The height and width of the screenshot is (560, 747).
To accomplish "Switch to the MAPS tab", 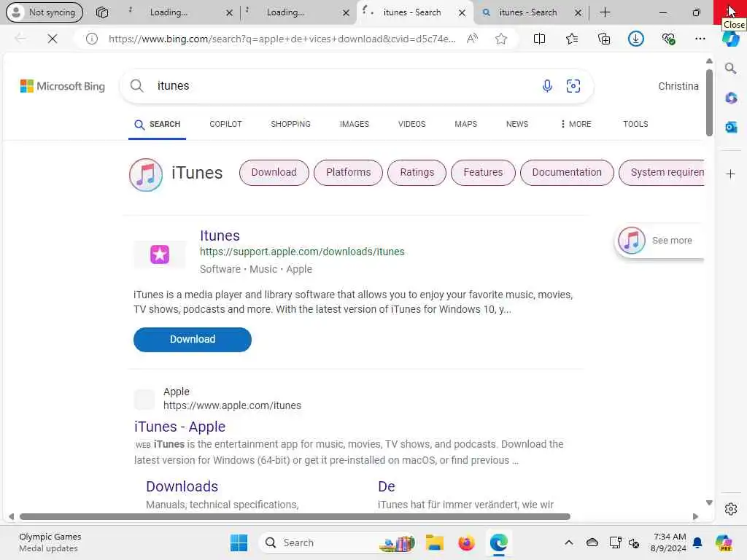I will point(465,124).
